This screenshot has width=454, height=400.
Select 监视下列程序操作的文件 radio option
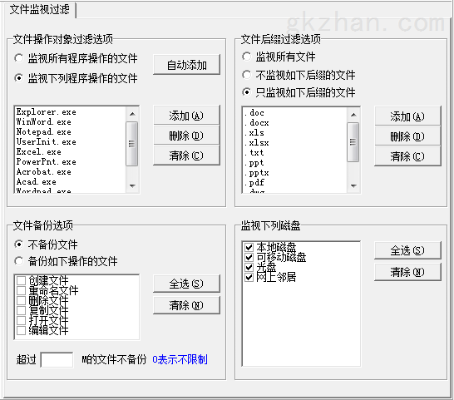click(x=19, y=78)
